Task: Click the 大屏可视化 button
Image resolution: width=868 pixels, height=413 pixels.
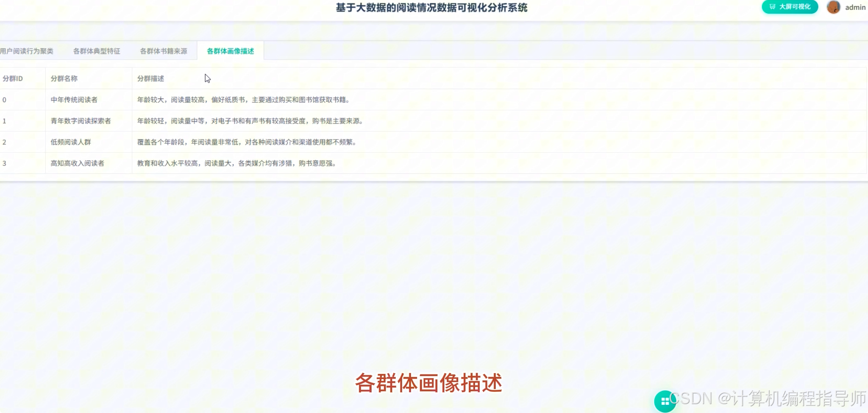Action: (x=789, y=7)
